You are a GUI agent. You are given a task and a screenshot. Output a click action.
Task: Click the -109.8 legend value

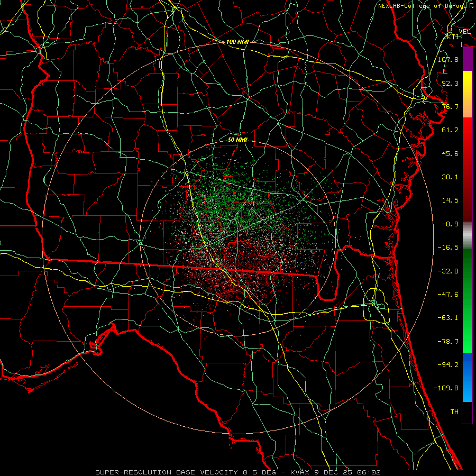click(x=446, y=388)
